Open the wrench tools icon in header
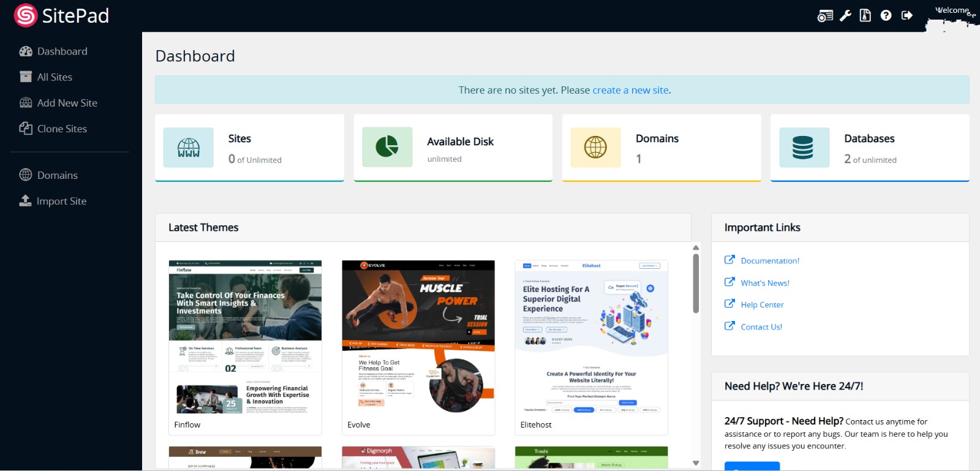This screenshot has width=980, height=471. pyautogui.click(x=846, y=16)
